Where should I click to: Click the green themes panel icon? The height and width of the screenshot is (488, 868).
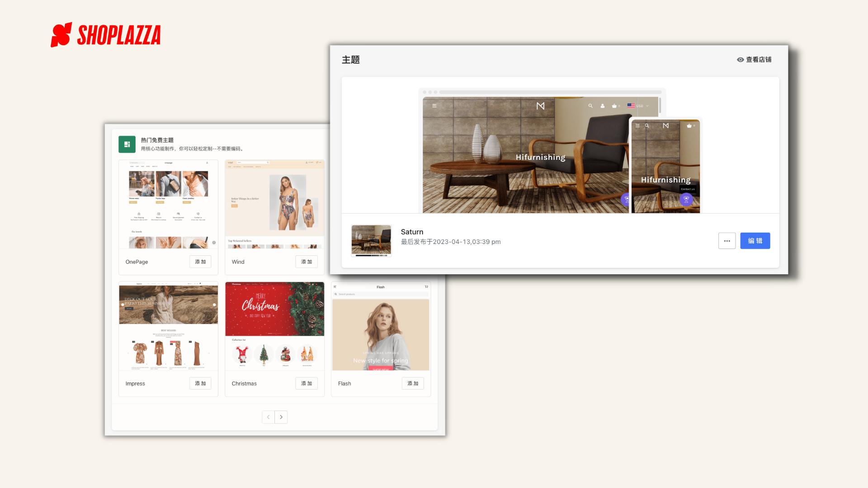click(127, 144)
